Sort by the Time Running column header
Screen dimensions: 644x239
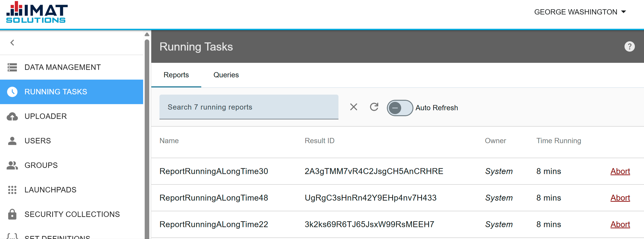[559, 141]
